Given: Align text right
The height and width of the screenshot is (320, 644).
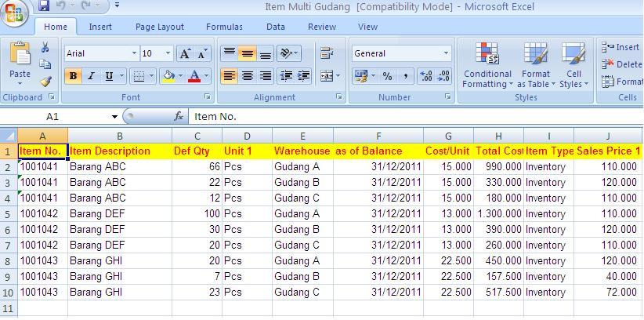Looking at the screenshot, I should click(266, 76).
